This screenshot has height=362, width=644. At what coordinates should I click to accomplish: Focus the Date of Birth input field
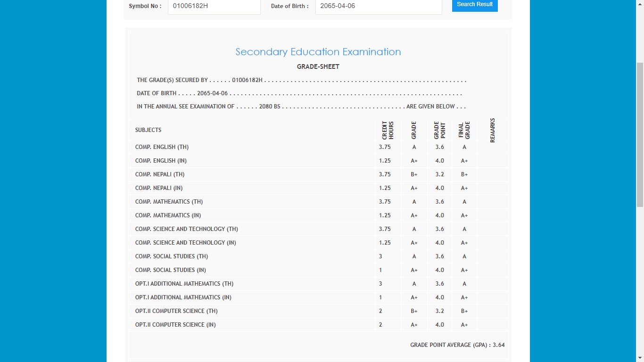378,6
